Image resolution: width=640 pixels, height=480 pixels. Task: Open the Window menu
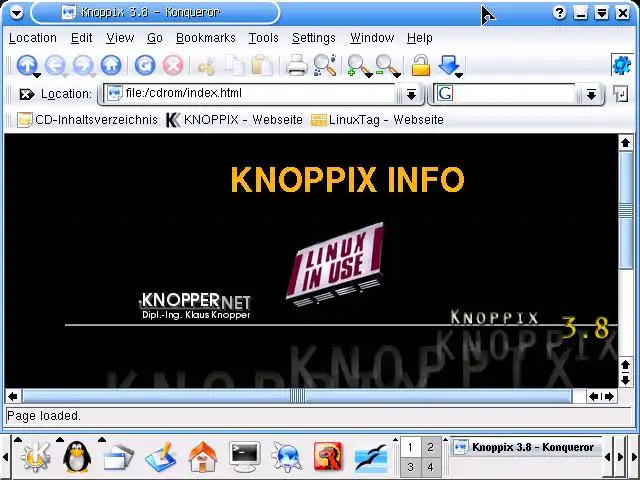pyautogui.click(x=372, y=38)
